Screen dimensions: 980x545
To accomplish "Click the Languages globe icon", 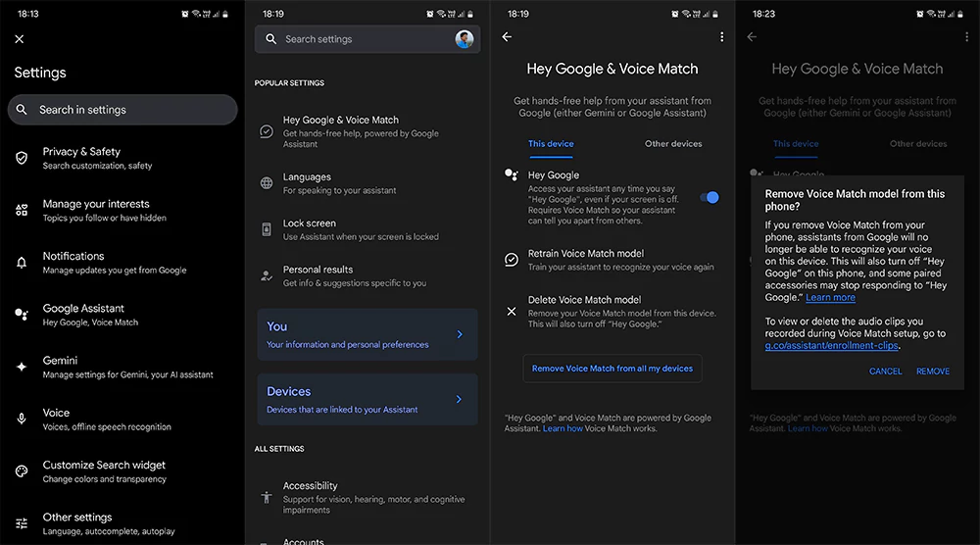I will coord(267,183).
